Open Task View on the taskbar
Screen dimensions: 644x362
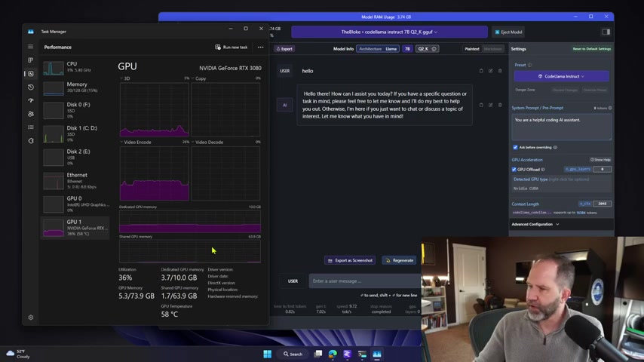[318, 354]
